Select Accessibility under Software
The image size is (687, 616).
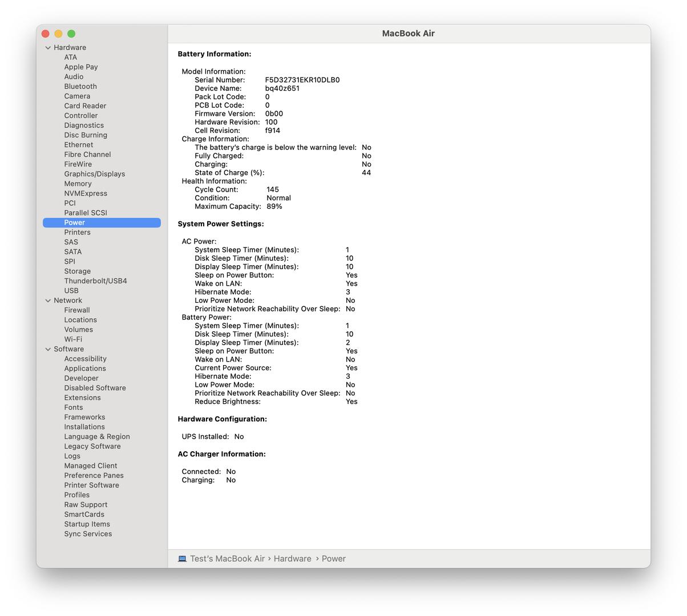coord(85,359)
